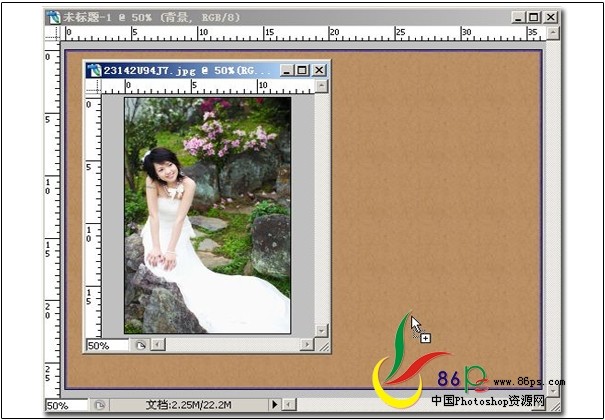Click the scroll left arrow in 23142U94J7.jpg window
Screen dimensions: 605x420
[158, 344]
